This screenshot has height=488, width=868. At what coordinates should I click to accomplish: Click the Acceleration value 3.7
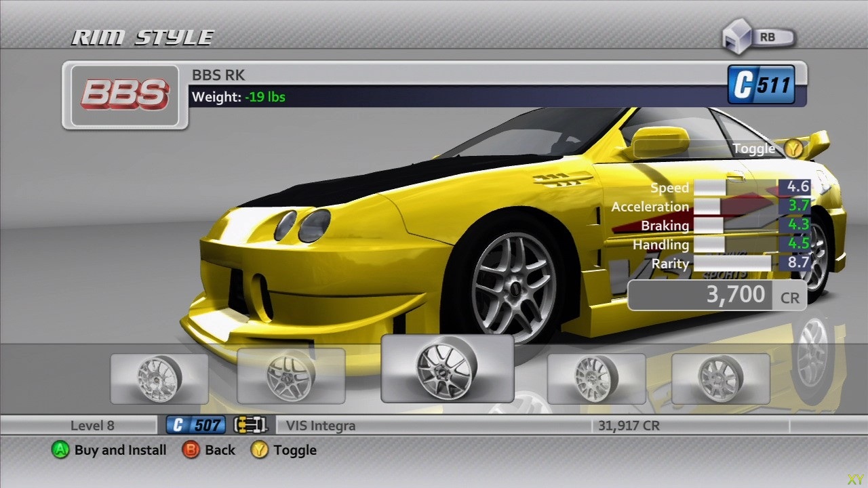(x=798, y=207)
